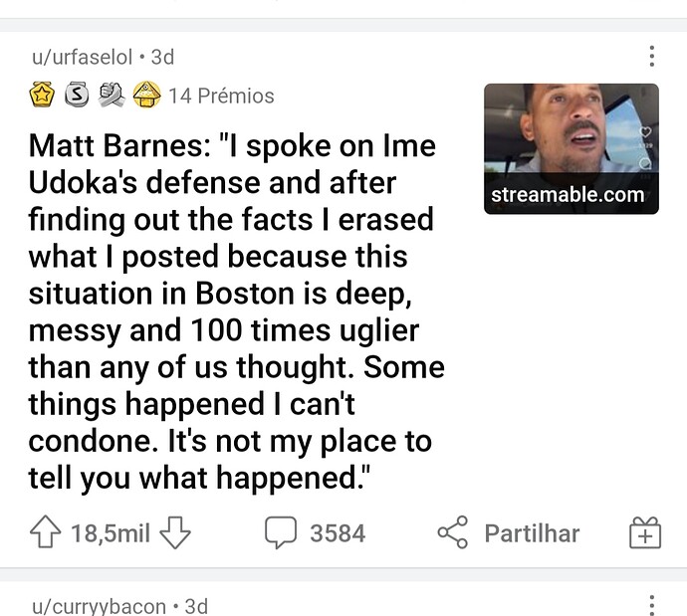Give award using gift box icon
This screenshot has height=616, width=687.
point(645,534)
